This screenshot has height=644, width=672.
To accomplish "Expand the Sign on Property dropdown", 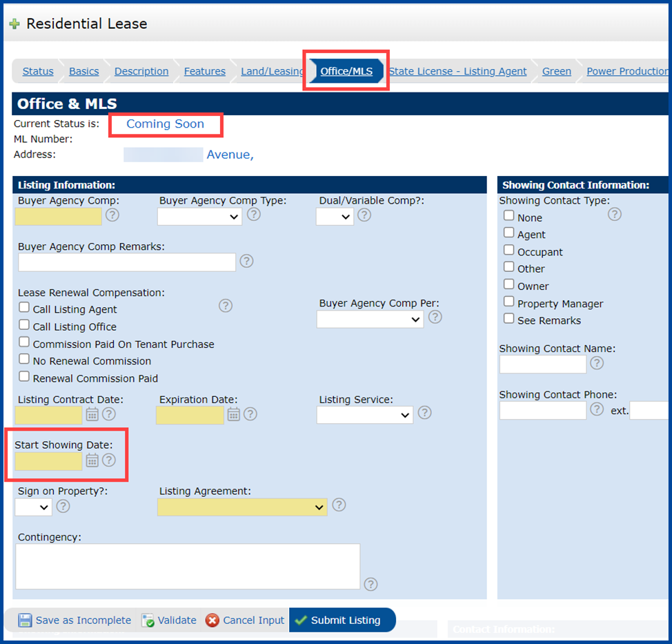I will (33, 507).
